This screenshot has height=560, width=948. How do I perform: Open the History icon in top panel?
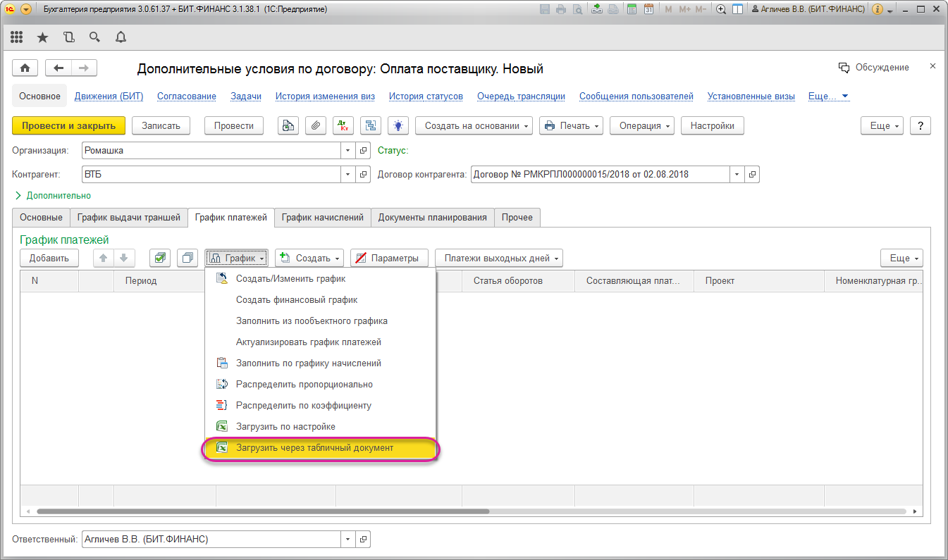68,37
